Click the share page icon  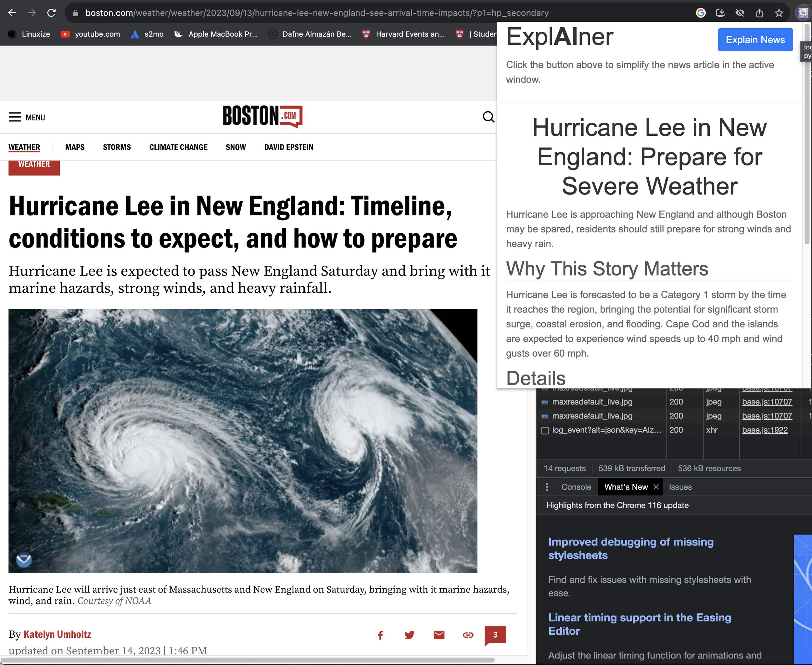759,13
